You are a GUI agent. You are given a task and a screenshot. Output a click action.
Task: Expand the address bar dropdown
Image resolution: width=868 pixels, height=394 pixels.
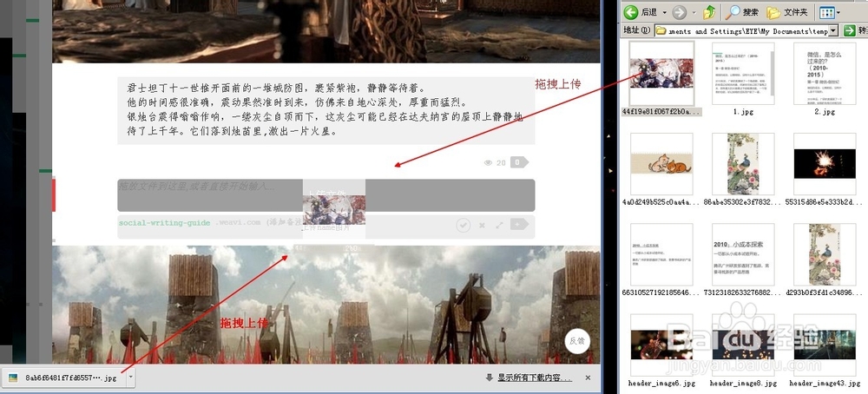[833, 31]
